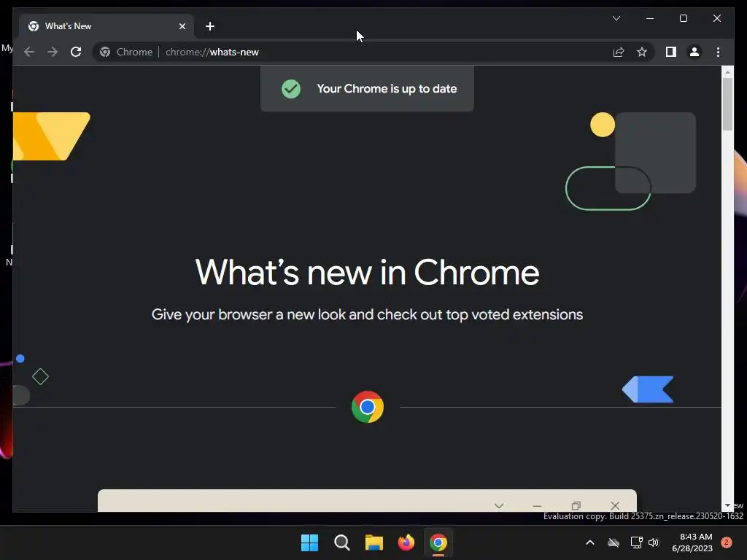The height and width of the screenshot is (560, 747).
Task: Open notifications badge showing 2
Action: click(727, 542)
